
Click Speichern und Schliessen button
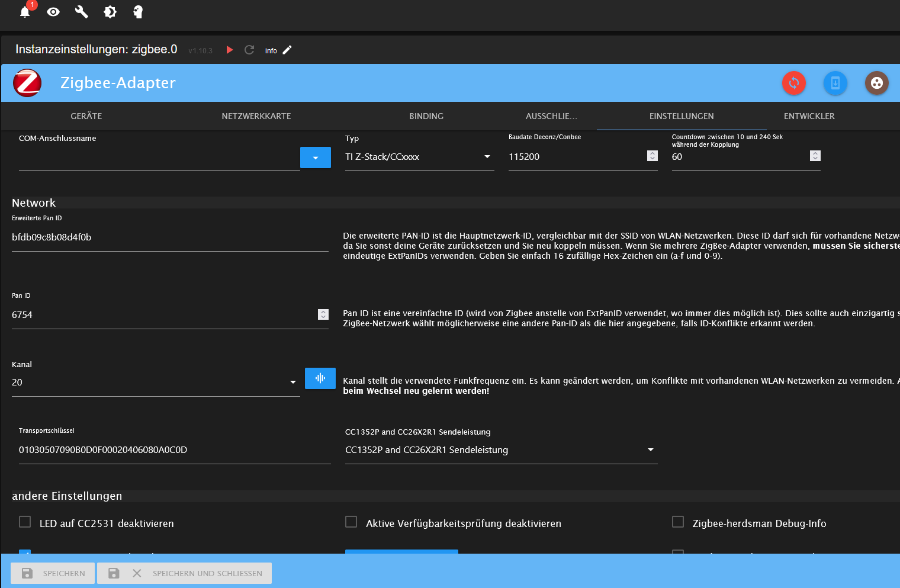pyautogui.click(x=185, y=573)
